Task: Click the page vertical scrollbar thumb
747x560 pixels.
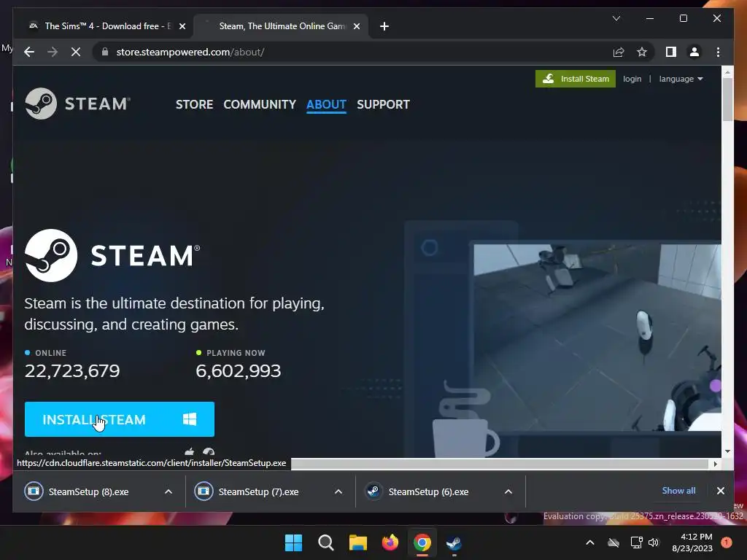Action: [x=727, y=99]
